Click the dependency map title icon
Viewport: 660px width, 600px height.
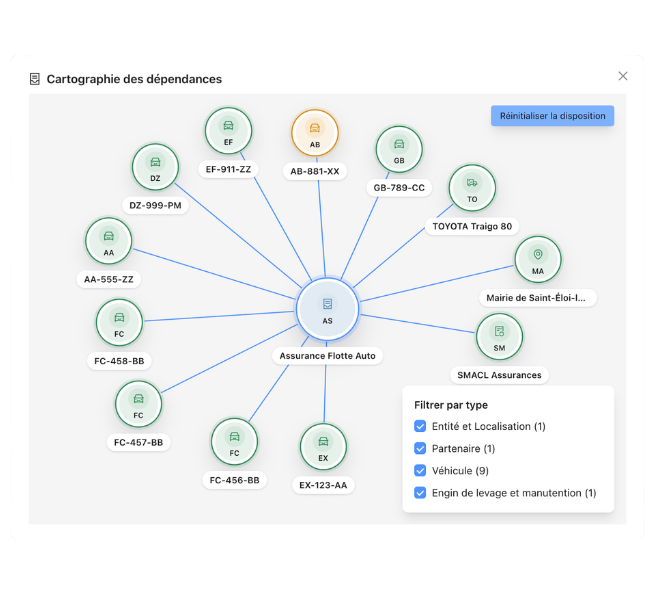(x=35, y=79)
